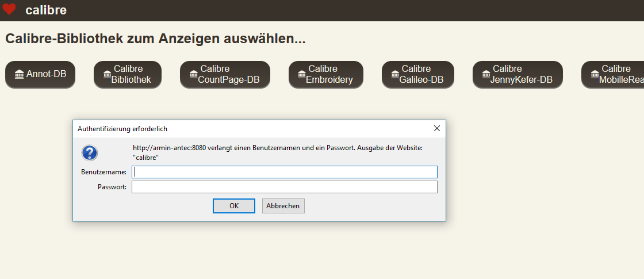Screen dimensions: 644x279
Task: Open the Calibre JennyKefer-DB library
Action: pos(517,74)
